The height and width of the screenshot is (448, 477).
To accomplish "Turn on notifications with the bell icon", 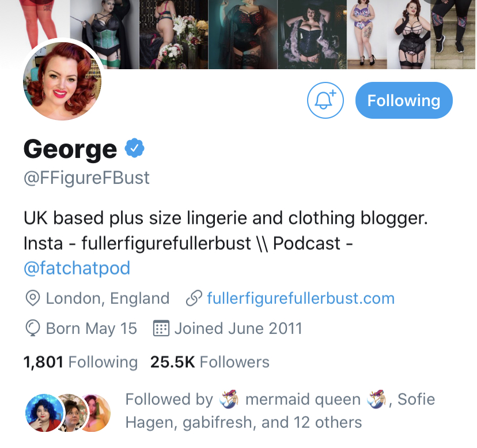I will (x=325, y=100).
